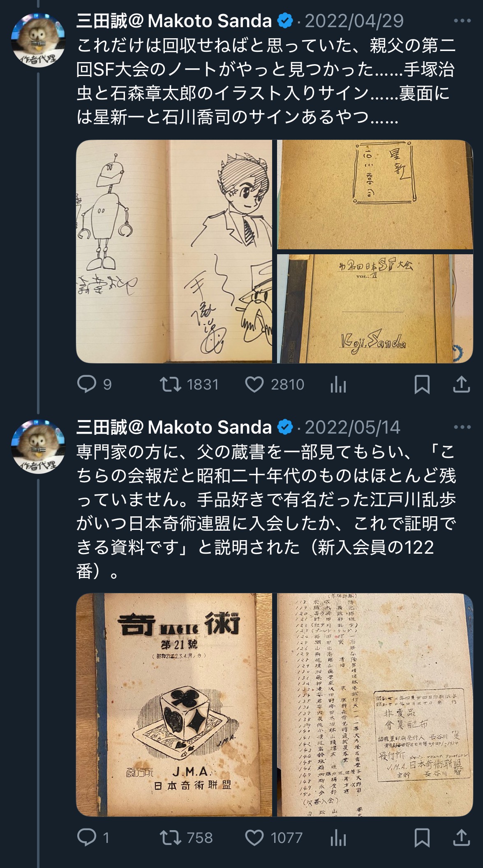
Task: Open more options for May 14 tweet
Action: 462,427
